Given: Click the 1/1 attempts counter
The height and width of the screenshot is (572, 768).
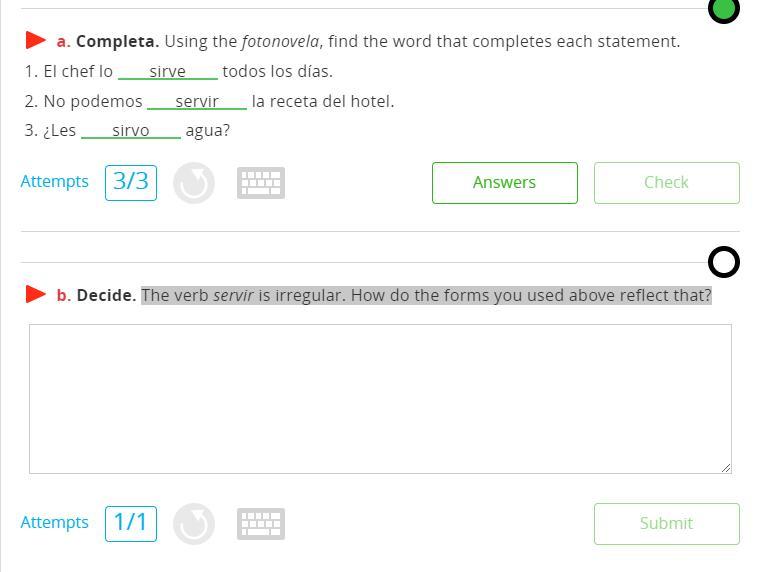Looking at the screenshot, I should (131, 524).
